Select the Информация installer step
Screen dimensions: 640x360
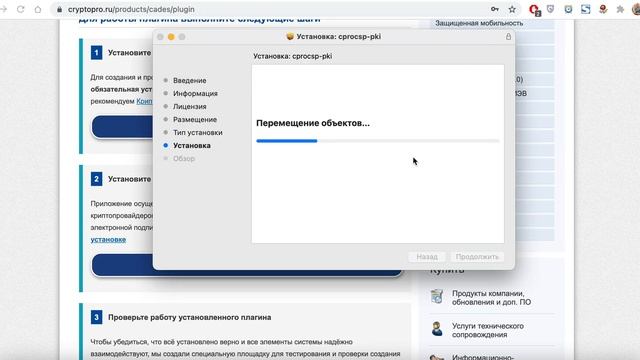pyautogui.click(x=195, y=93)
